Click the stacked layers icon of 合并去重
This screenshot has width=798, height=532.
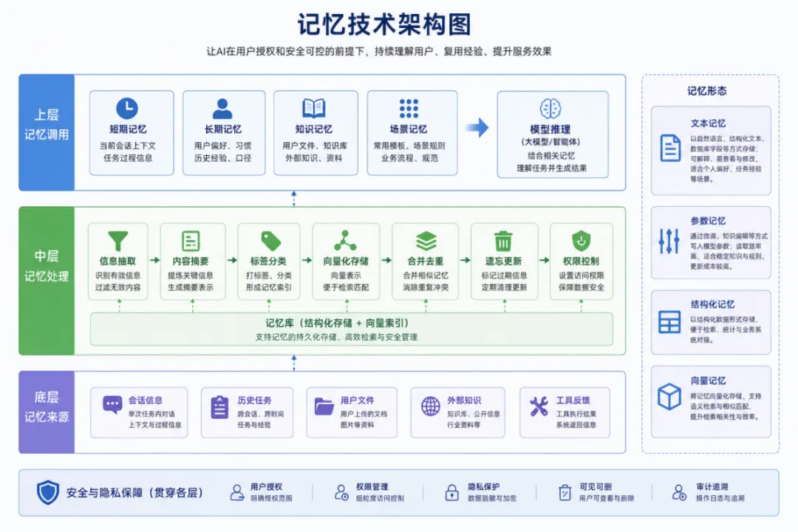426,241
